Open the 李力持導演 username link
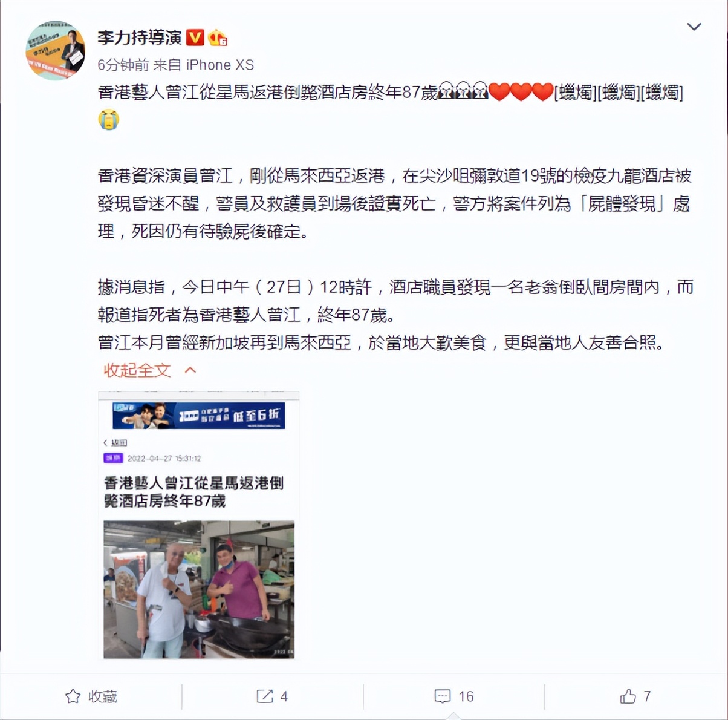The height and width of the screenshot is (720, 728). 140,38
